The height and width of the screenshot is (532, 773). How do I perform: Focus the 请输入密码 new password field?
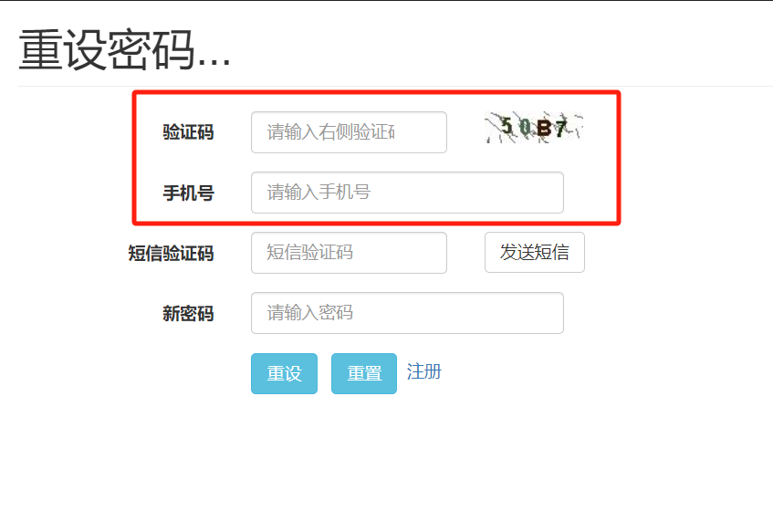click(x=407, y=313)
